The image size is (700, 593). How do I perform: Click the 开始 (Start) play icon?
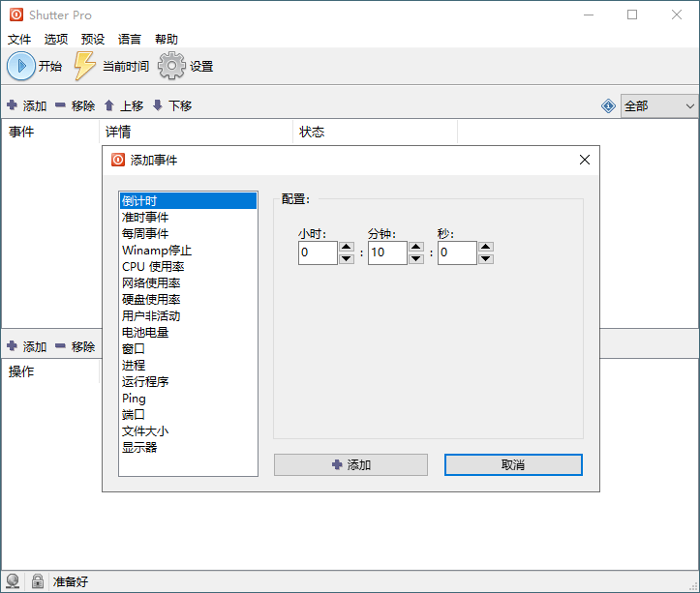coord(20,66)
